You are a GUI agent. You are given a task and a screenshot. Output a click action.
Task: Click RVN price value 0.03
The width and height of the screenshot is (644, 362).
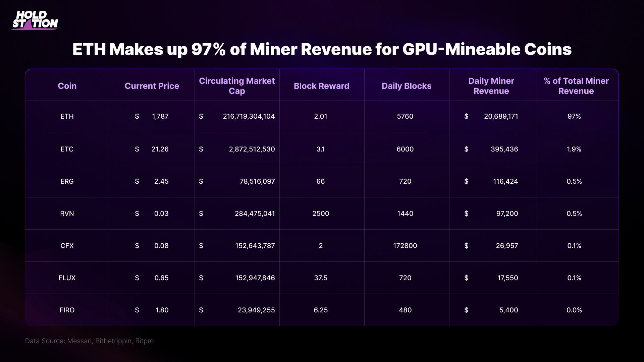[x=161, y=214]
